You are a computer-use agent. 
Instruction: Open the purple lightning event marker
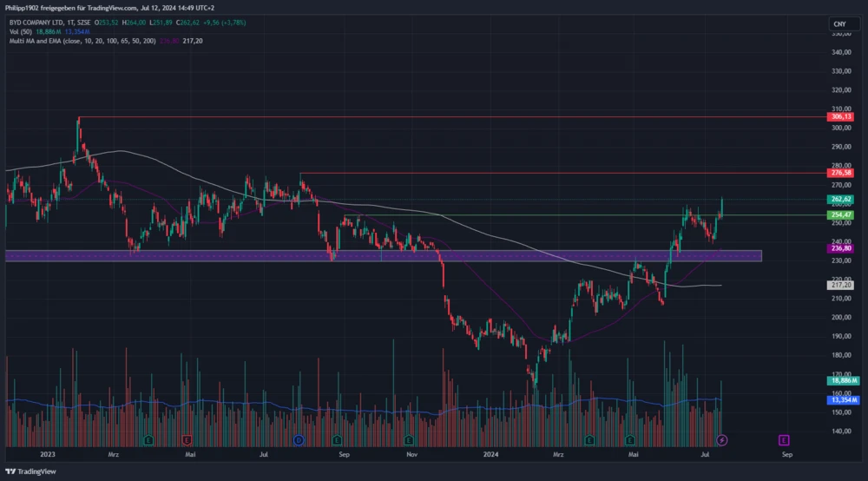pyautogui.click(x=721, y=440)
